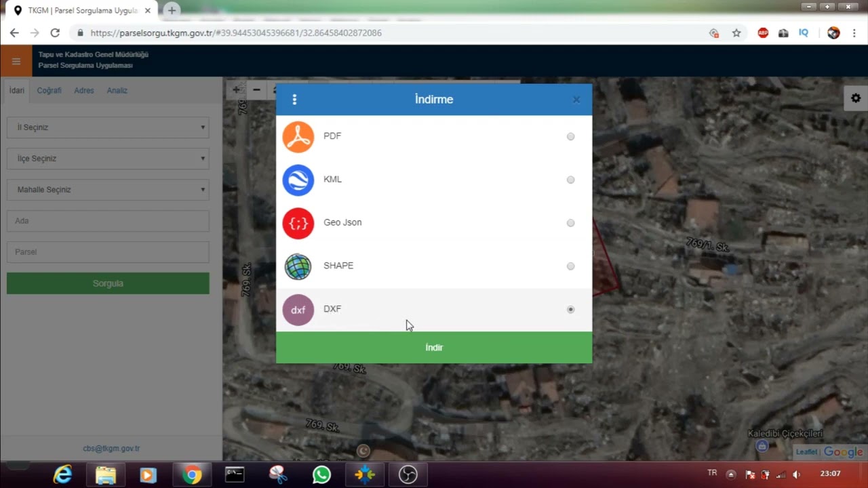Close the İndirme dialog

tap(576, 100)
